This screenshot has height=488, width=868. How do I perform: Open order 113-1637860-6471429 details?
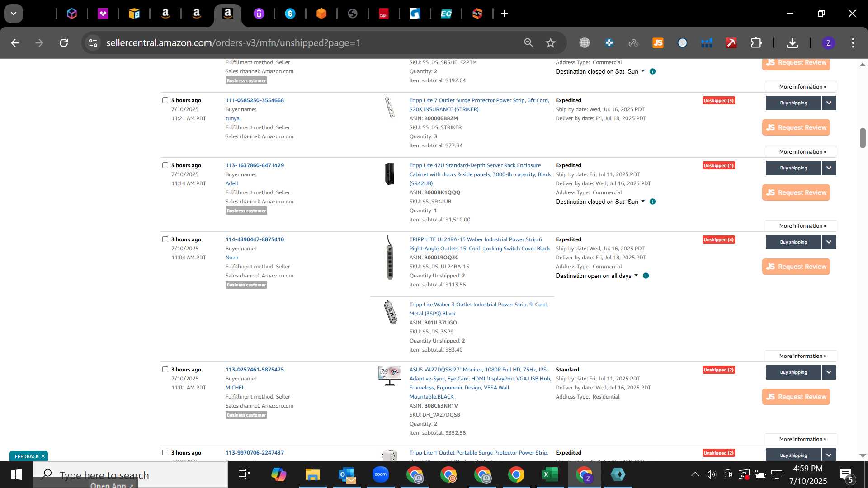click(x=255, y=165)
